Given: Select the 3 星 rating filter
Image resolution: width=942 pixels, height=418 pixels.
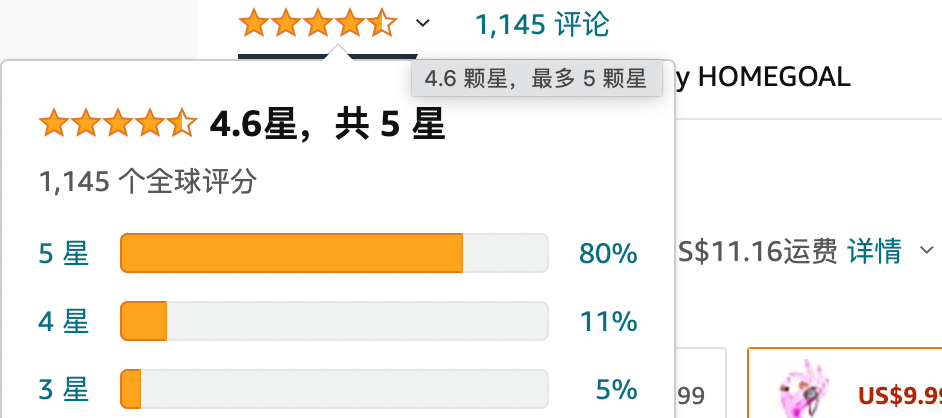Looking at the screenshot, I should click(64, 389).
